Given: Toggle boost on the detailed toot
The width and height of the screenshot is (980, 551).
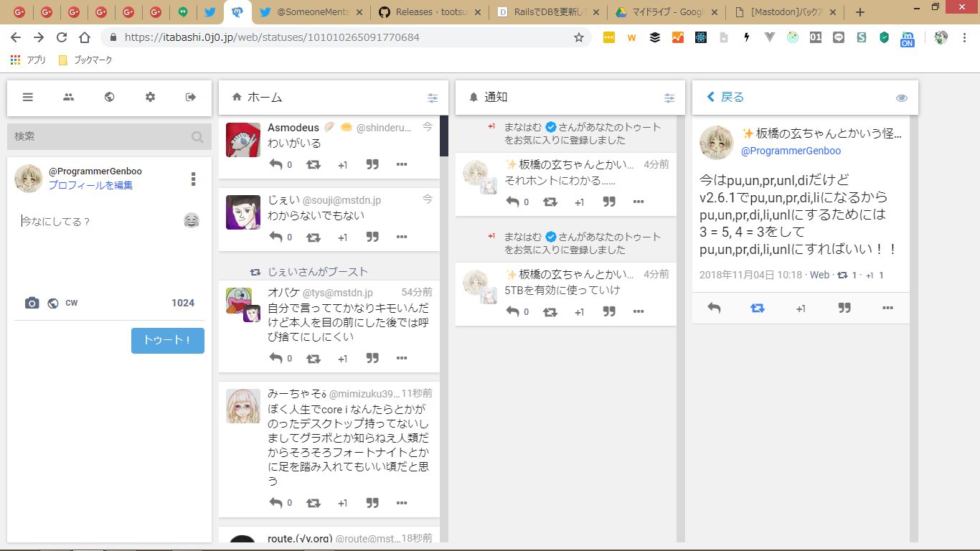Looking at the screenshot, I should [758, 308].
